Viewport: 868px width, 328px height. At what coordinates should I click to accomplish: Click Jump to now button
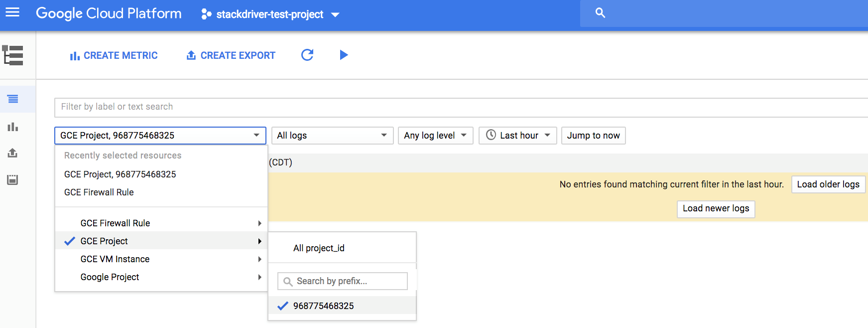[593, 136]
